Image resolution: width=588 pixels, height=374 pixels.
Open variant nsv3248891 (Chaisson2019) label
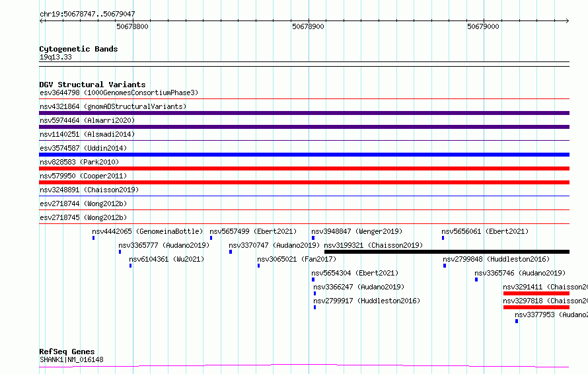[89, 190]
